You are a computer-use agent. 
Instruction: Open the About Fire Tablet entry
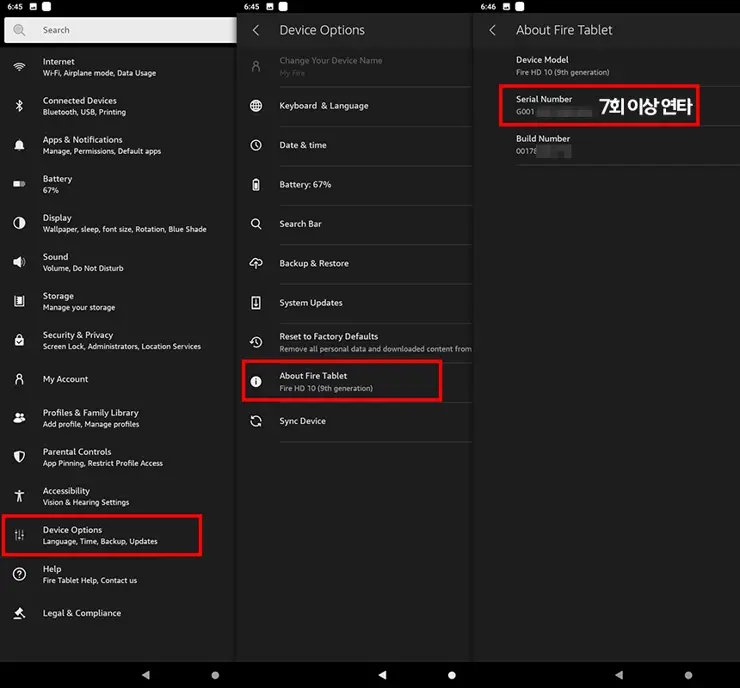pos(341,381)
